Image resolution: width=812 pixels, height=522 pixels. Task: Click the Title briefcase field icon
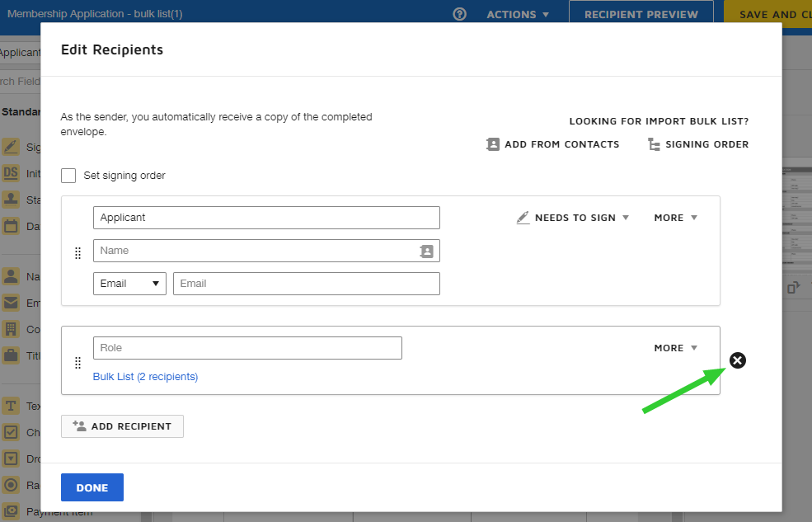coord(11,355)
